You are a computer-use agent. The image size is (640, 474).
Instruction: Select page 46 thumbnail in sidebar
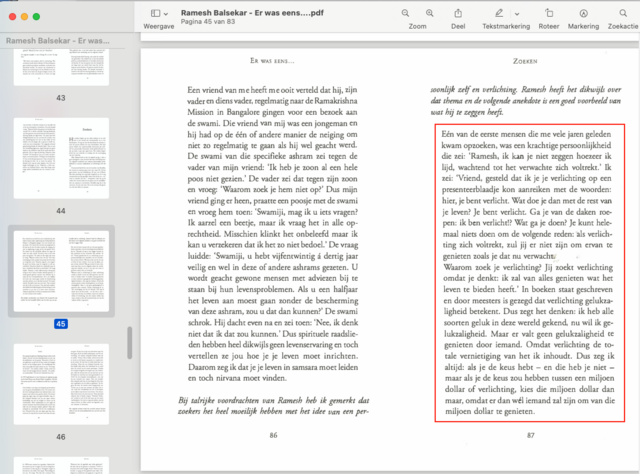[x=61, y=384]
